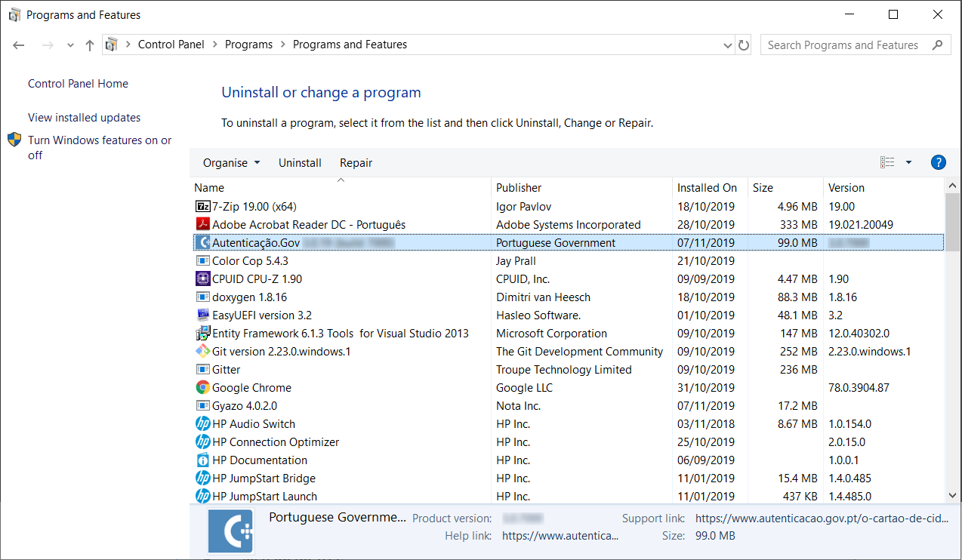Open View installed updates link
Screen dimensions: 962x560
point(84,118)
